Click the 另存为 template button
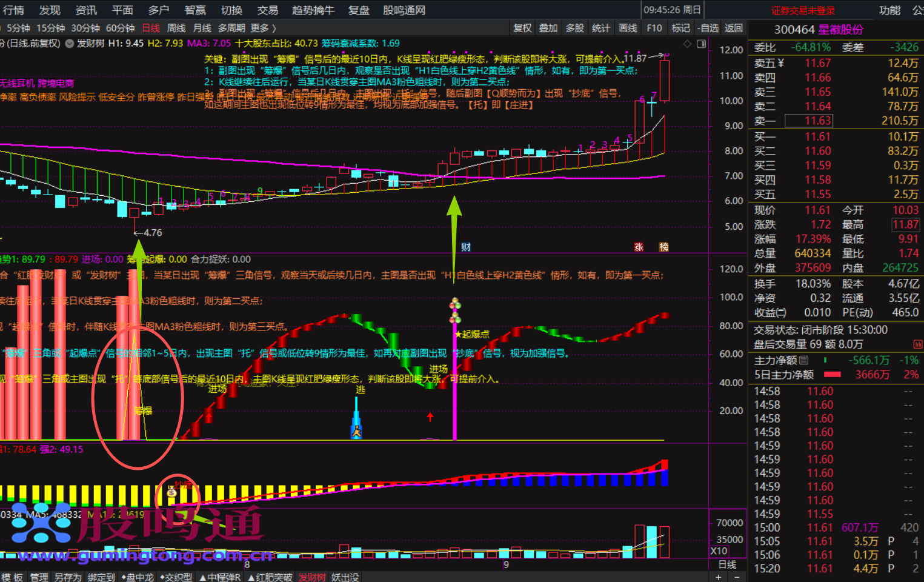 tap(68, 577)
